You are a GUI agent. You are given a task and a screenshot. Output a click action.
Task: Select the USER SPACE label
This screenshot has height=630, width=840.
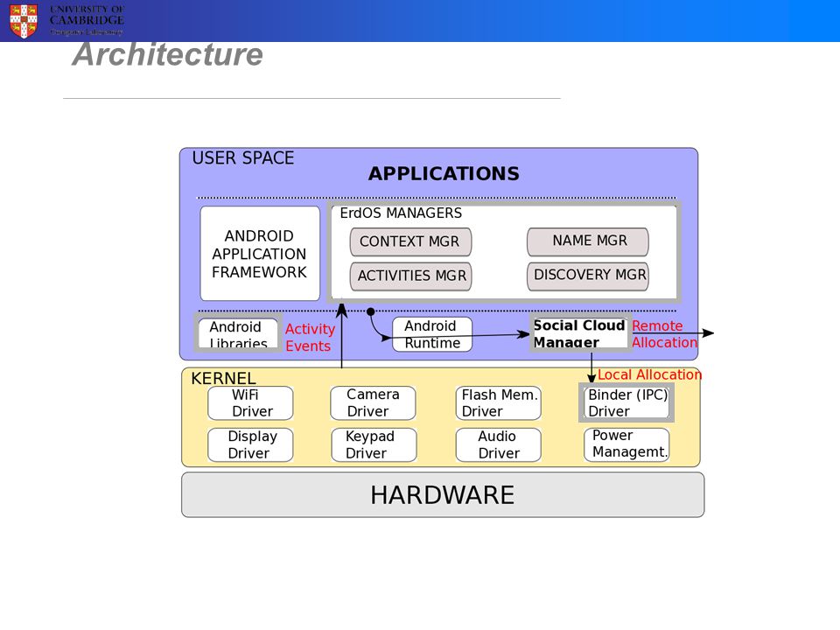(242, 158)
